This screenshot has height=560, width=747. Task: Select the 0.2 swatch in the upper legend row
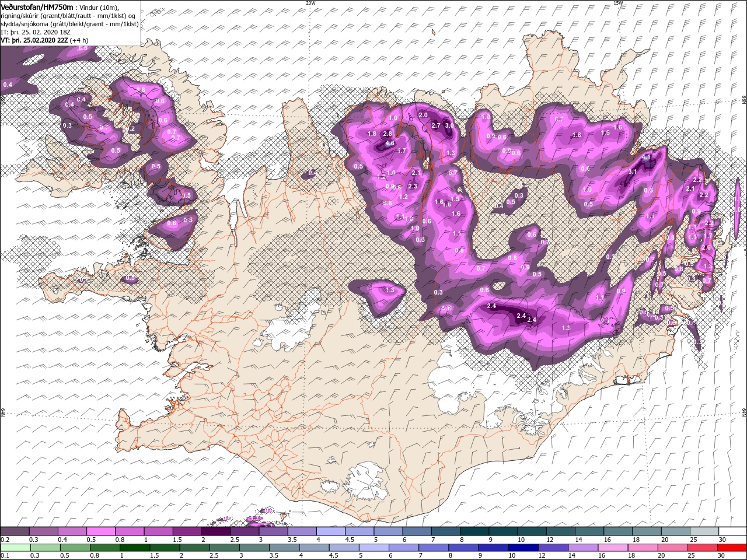(15, 531)
